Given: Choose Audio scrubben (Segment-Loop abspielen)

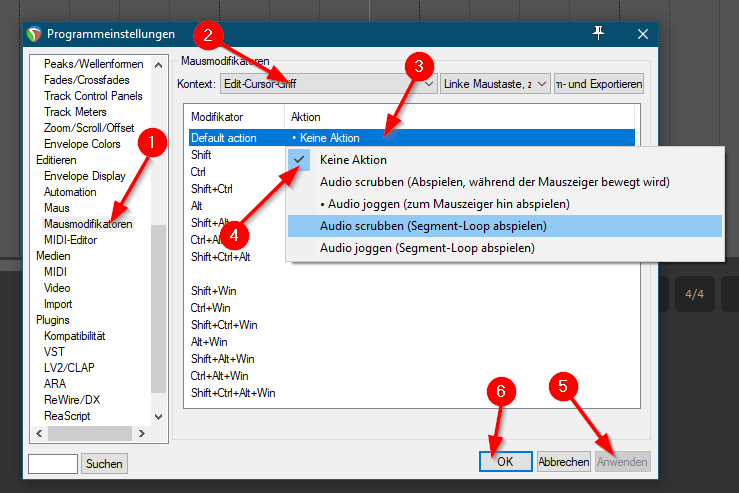Looking at the screenshot, I should tap(505, 226).
